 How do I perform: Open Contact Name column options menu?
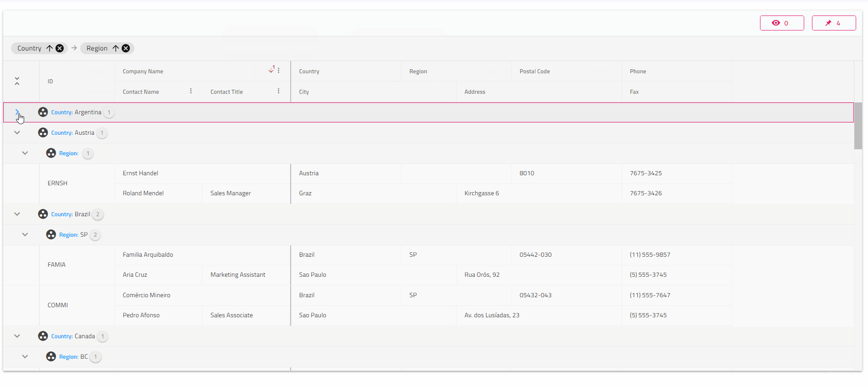click(191, 91)
